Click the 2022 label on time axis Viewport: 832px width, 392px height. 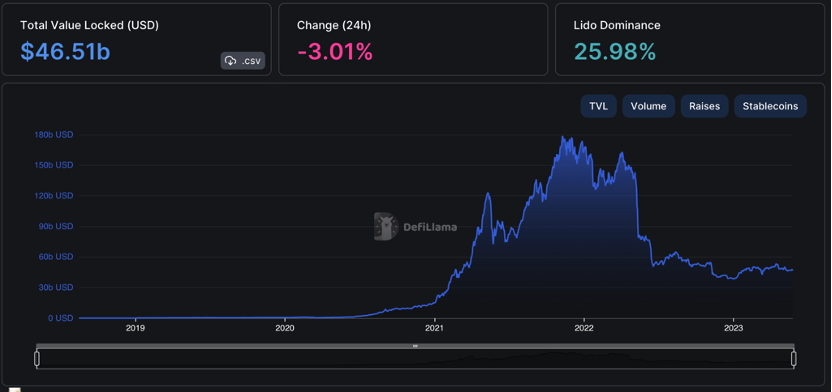[584, 328]
